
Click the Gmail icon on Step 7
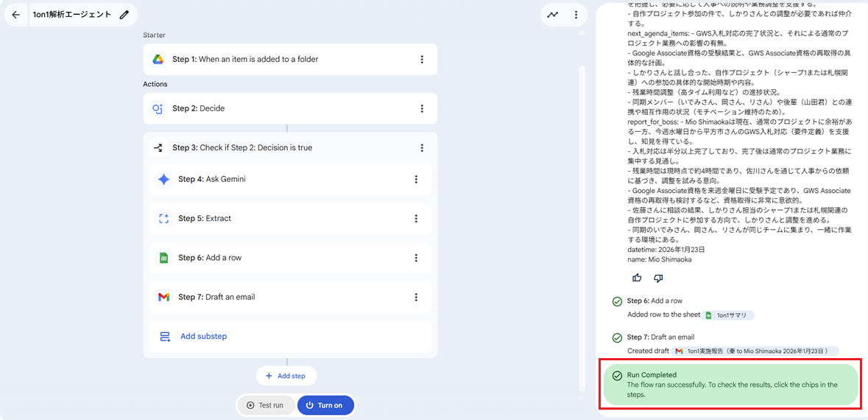click(x=163, y=297)
